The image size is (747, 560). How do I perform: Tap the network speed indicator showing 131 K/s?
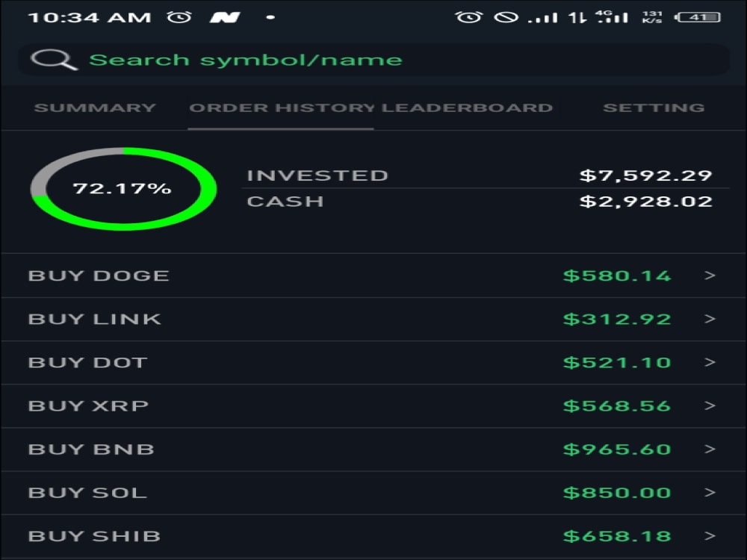651,16
